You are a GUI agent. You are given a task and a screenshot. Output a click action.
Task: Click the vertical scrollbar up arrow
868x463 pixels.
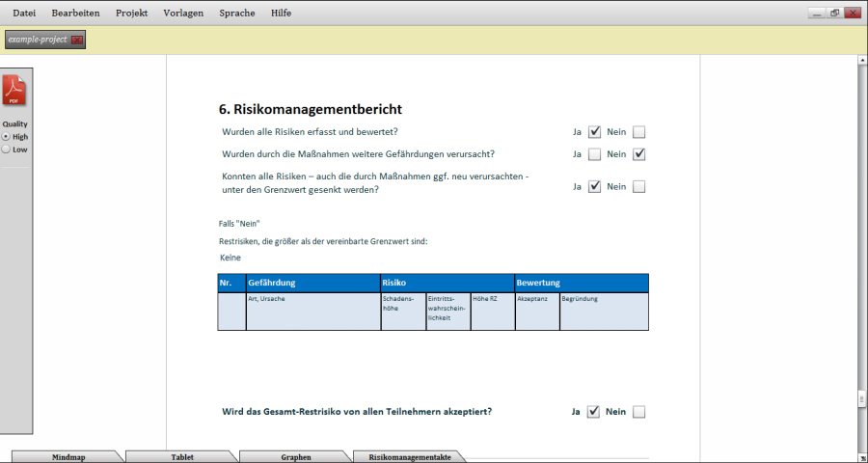point(862,59)
